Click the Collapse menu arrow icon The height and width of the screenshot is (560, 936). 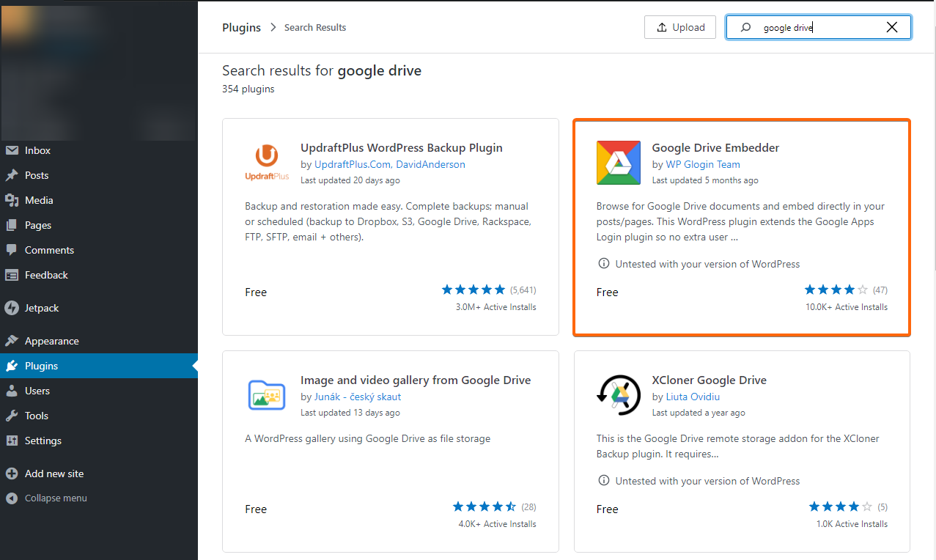tap(12, 498)
